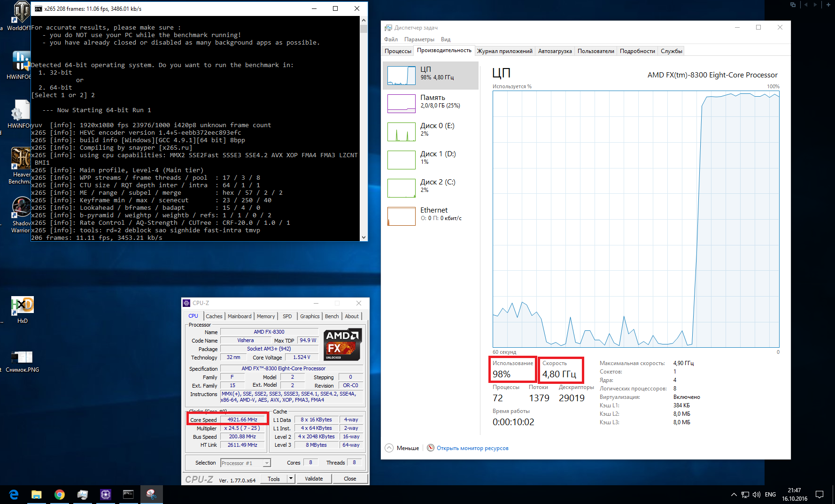Select the Heaven Benchmark desktop icon
835x504 pixels.
pyautogui.click(x=21, y=166)
